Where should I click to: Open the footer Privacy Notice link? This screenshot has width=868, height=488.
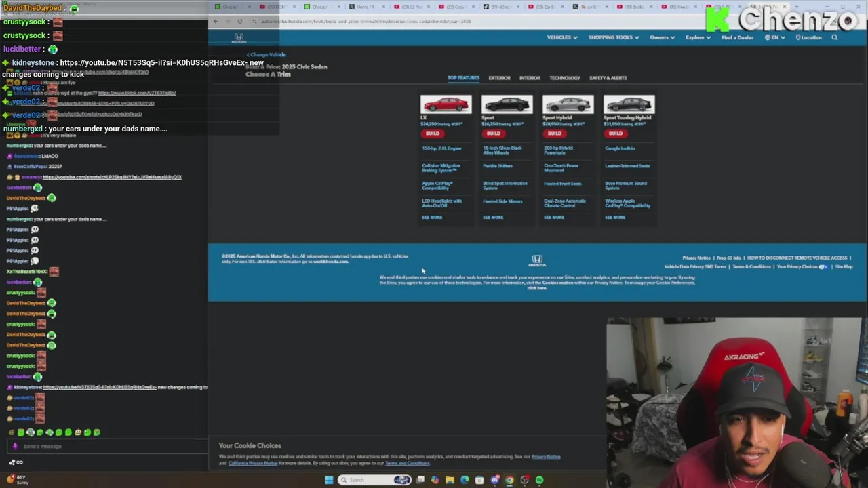(696, 258)
